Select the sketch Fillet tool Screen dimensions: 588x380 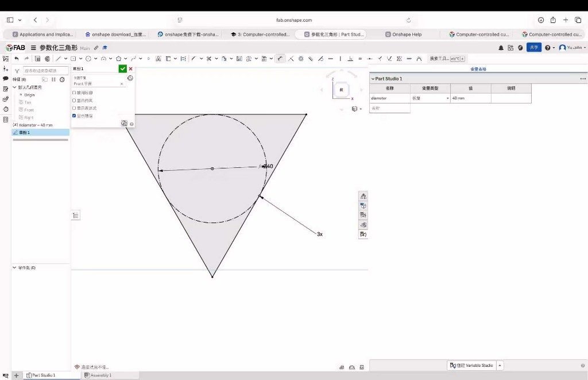(194, 59)
